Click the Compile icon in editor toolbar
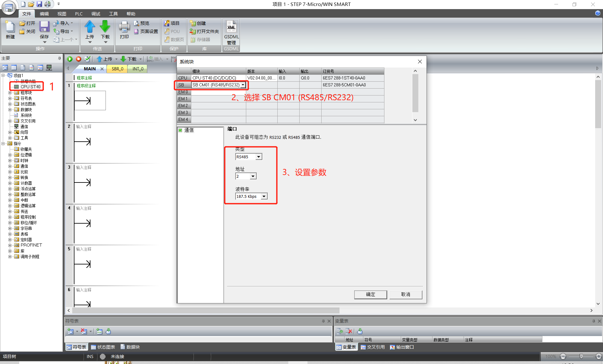 [87, 59]
